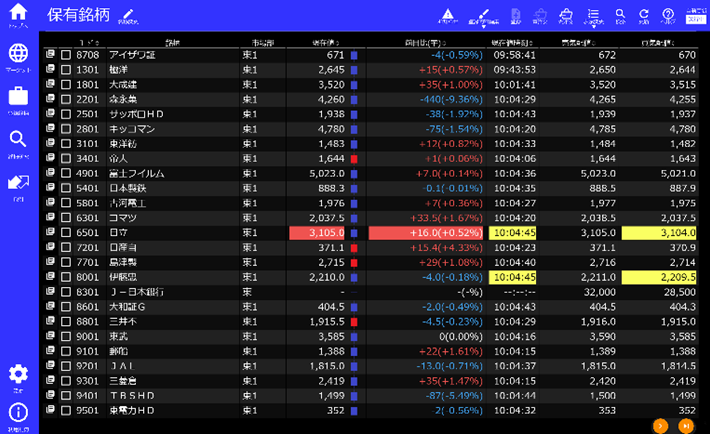This screenshot has width=710, height=434.
Task: Tick the checkbox for 2801 キッコマン
Action: tap(66, 129)
